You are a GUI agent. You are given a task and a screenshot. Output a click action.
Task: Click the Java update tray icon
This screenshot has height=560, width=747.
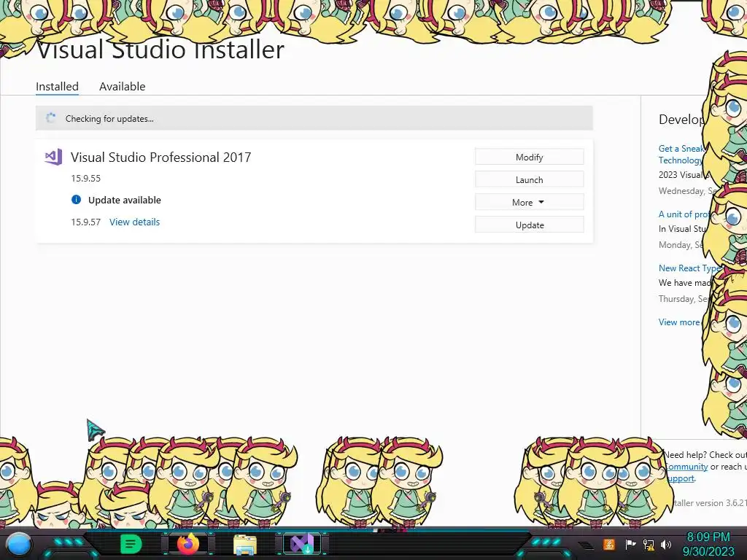609,544
